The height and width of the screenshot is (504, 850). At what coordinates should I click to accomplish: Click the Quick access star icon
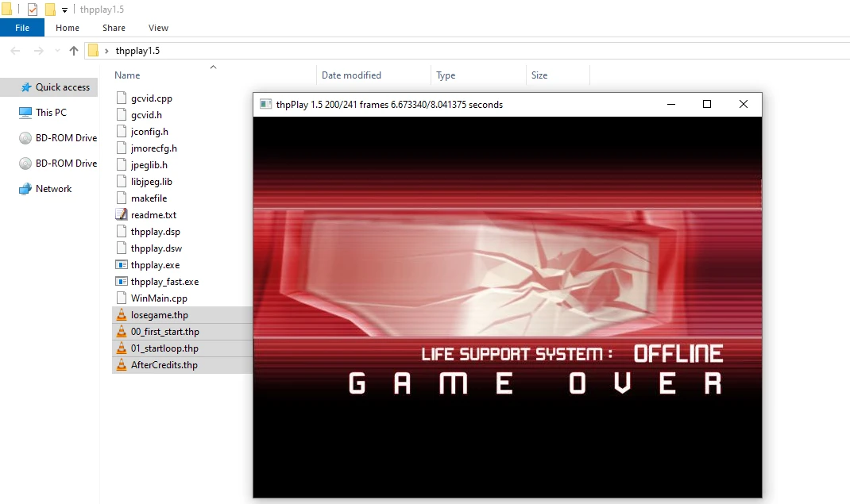pyautogui.click(x=25, y=87)
